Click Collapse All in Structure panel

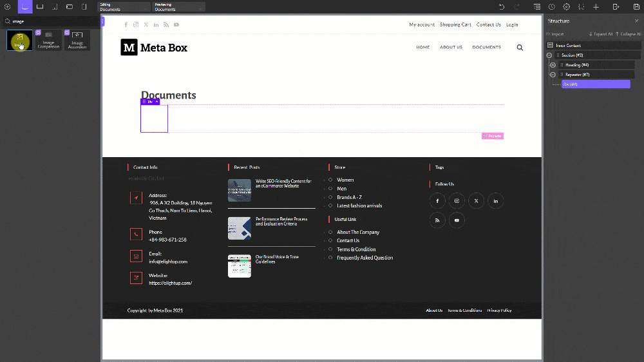[x=628, y=34]
